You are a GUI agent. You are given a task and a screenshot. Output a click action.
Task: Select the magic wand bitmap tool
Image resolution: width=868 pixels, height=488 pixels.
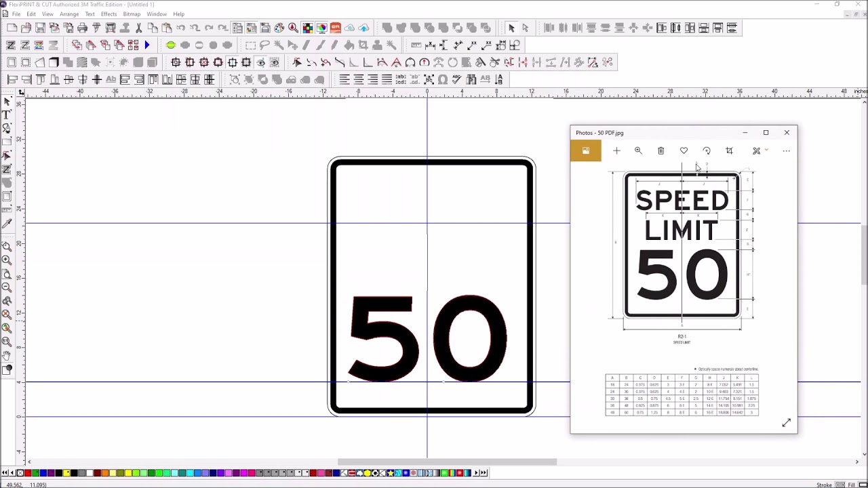(x=279, y=45)
